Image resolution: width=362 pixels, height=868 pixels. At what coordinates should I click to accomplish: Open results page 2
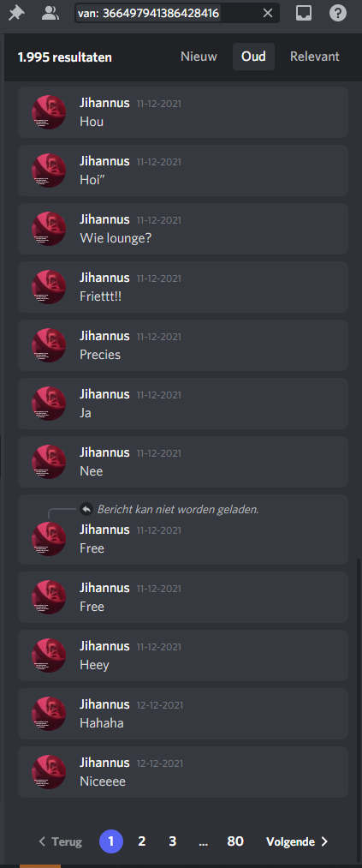tap(141, 841)
